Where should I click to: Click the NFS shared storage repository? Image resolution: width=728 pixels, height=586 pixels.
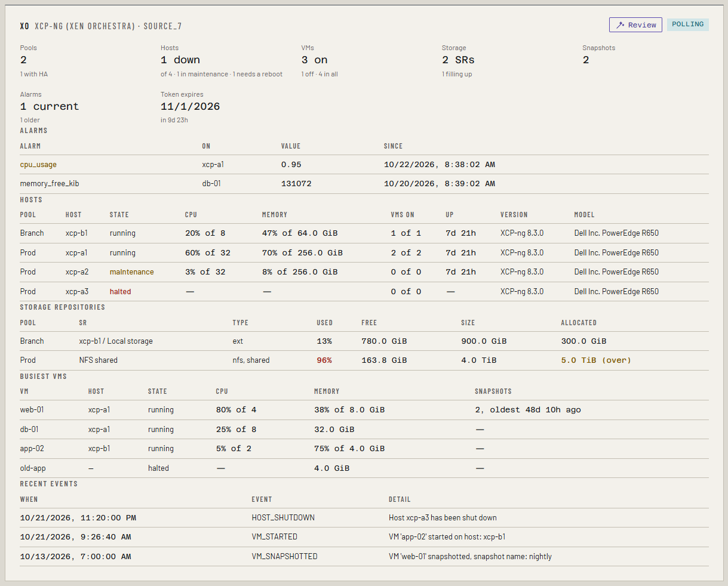pyautogui.click(x=98, y=360)
